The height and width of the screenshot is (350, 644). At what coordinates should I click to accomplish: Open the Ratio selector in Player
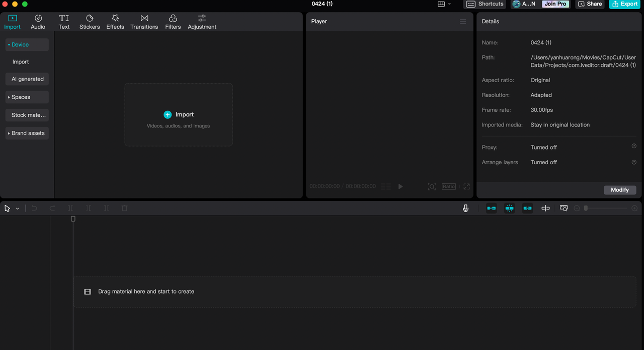tap(449, 186)
